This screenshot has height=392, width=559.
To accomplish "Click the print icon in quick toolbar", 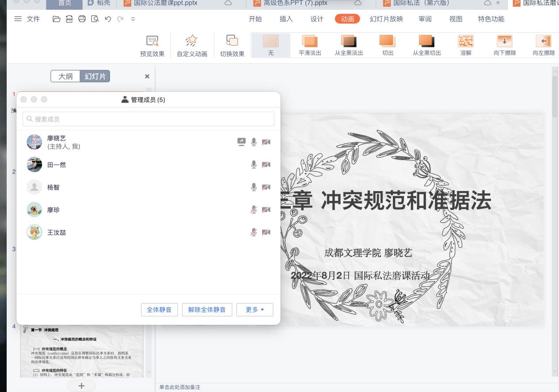I will [82, 19].
